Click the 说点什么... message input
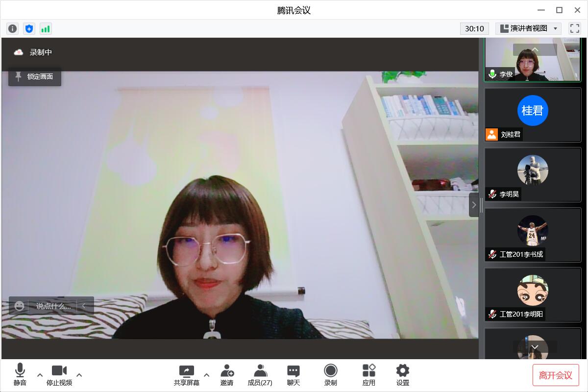 (x=53, y=306)
